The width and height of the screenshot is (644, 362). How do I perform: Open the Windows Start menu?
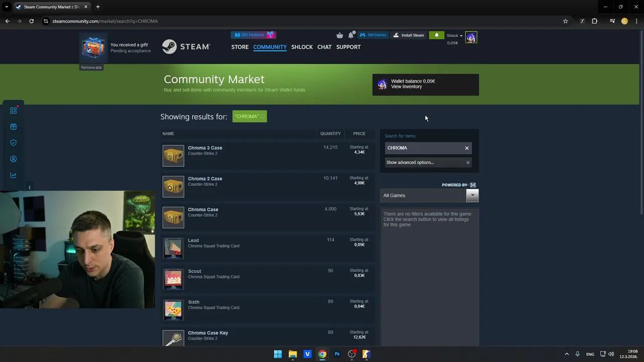(278, 354)
